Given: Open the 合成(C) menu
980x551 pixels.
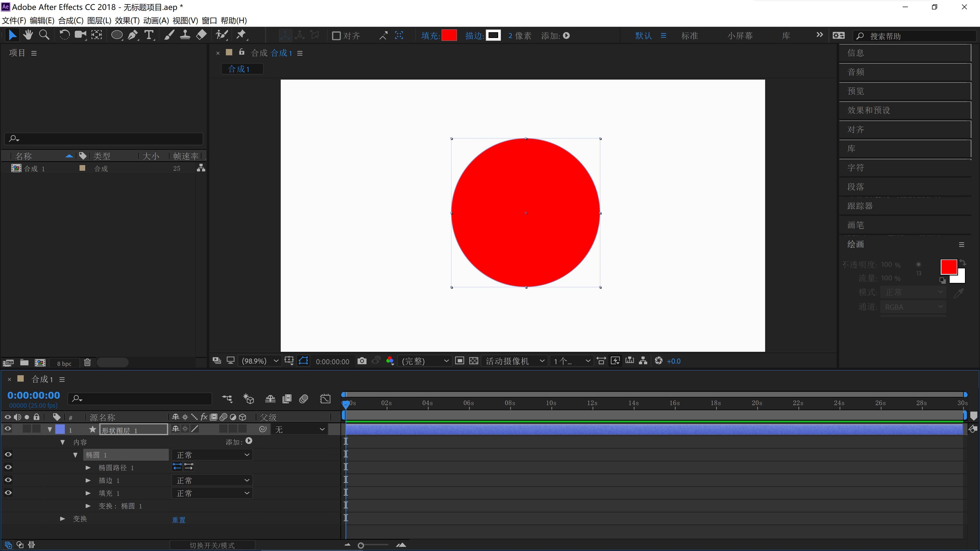Looking at the screenshot, I should [71, 20].
